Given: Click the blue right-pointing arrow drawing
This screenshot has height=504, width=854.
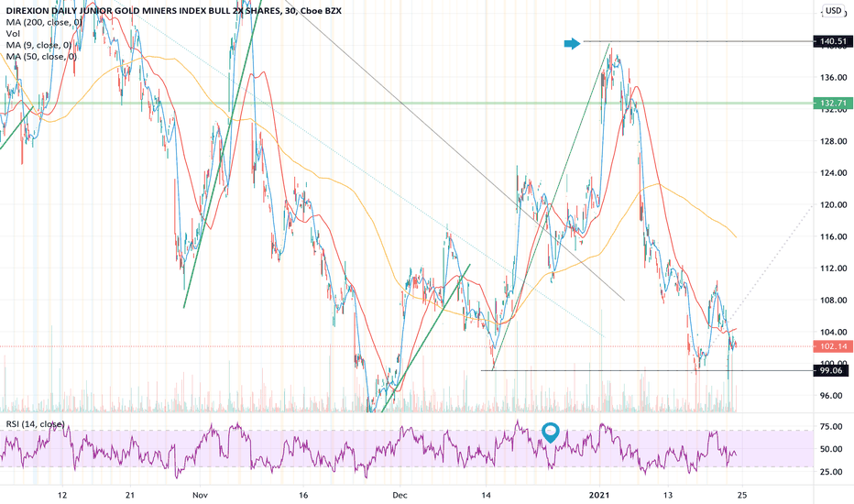Looking at the screenshot, I should 572,44.
